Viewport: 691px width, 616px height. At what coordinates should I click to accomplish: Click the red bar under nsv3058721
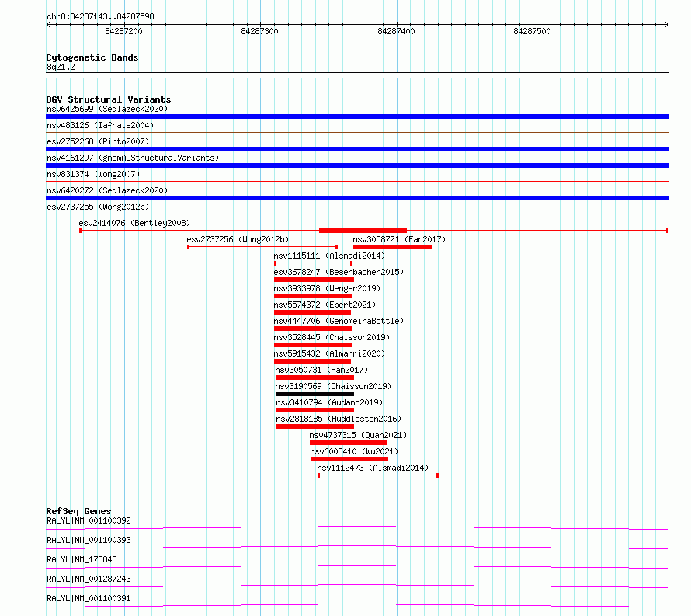[392, 247]
